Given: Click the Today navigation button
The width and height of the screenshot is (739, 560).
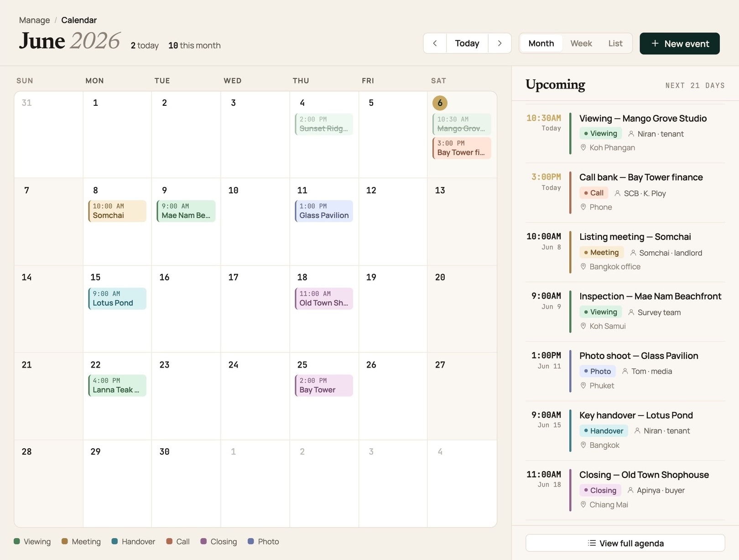Looking at the screenshot, I should [x=467, y=43].
